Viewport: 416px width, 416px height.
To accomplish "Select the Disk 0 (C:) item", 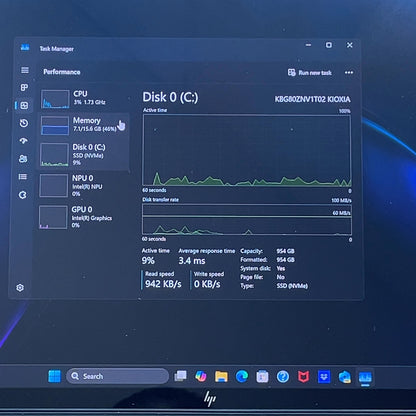I will 84,155.
